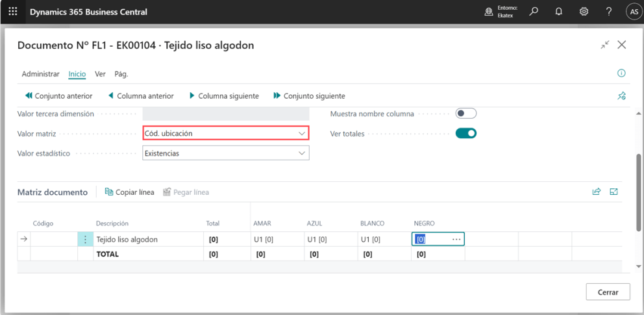Viewport: 644px width, 315px height.
Task: Open the app launcher waffle icon
Action: coord(13,12)
